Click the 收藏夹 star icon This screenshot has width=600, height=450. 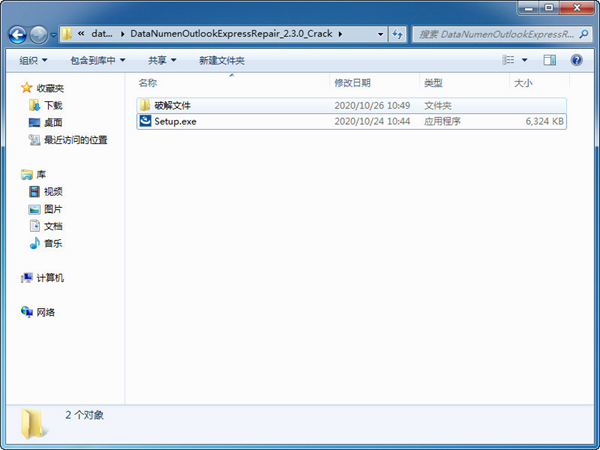[26, 88]
